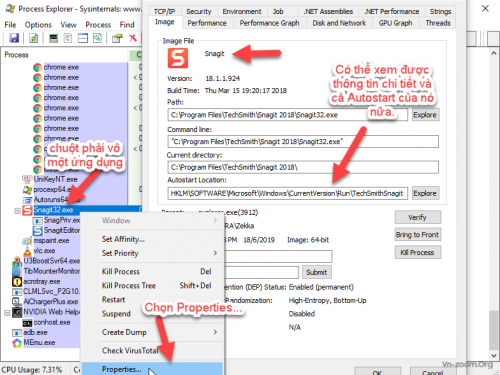Click the Properties toolbar icon
This screenshot has width=500, height=375.
[117, 38]
